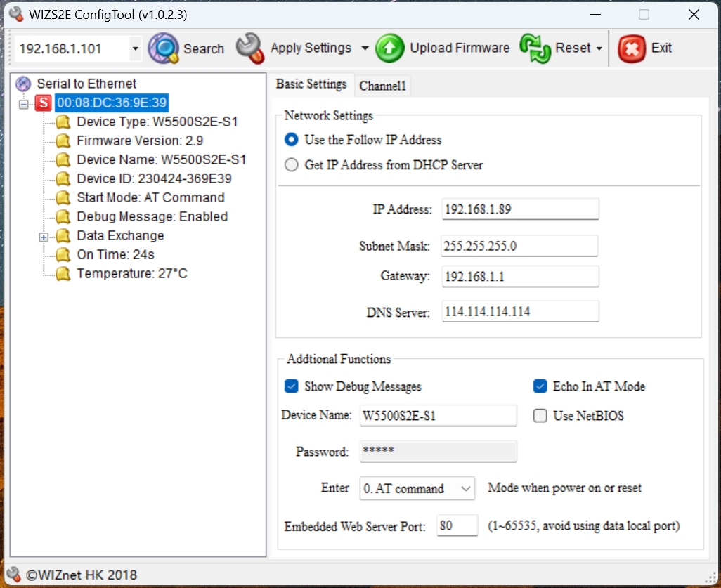The image size is (721, 588).
Task: Click the Serial to Ethernet globe icon
Action: click(x=23, y=84)
